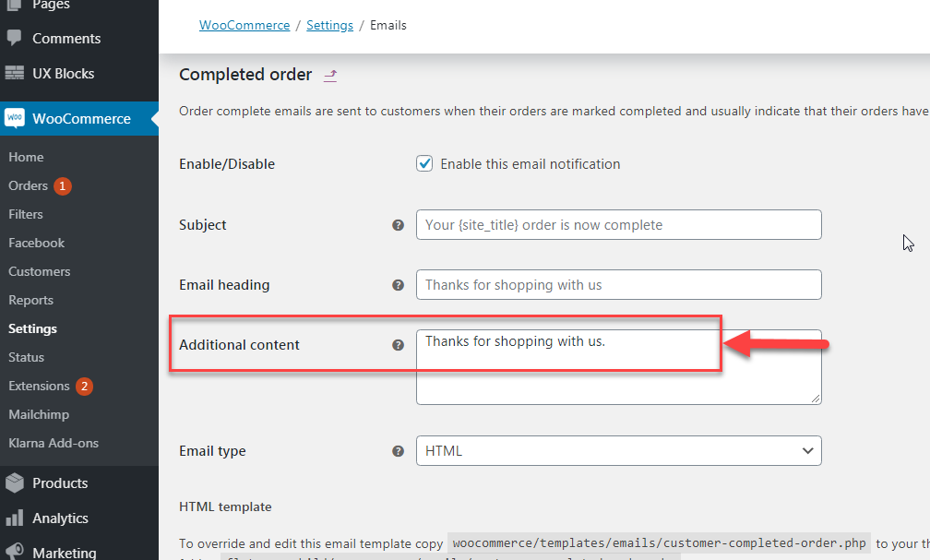Click the Email heading input field
Image resolution: width=930 pixels, height=560 pixels.
(x=618, y=285)
